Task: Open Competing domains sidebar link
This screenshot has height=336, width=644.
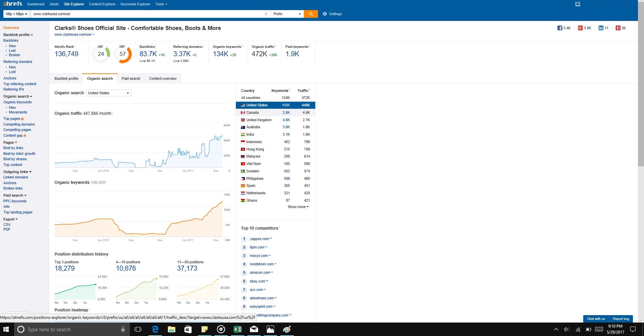Action: coord(19,124)
